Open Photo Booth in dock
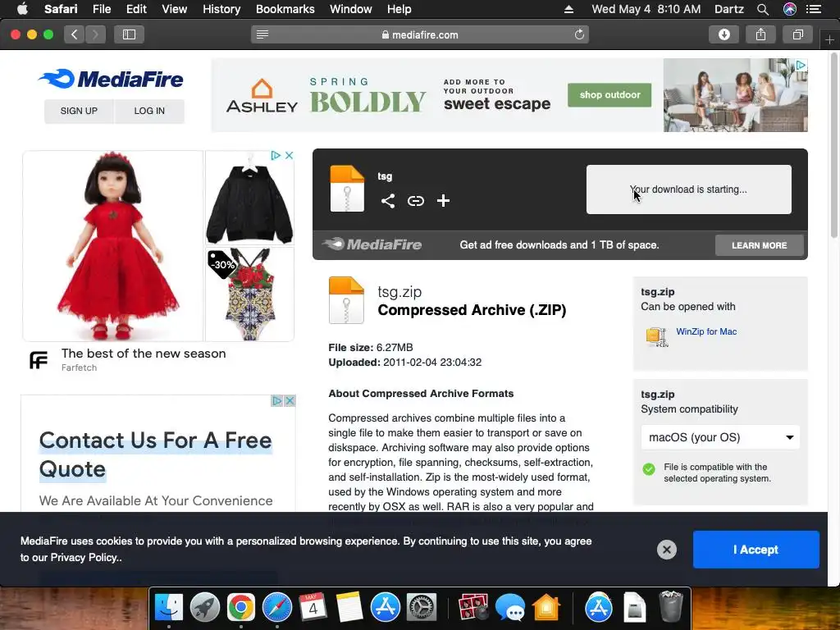This screenshot has height=630, width=840. coord(473,608)
